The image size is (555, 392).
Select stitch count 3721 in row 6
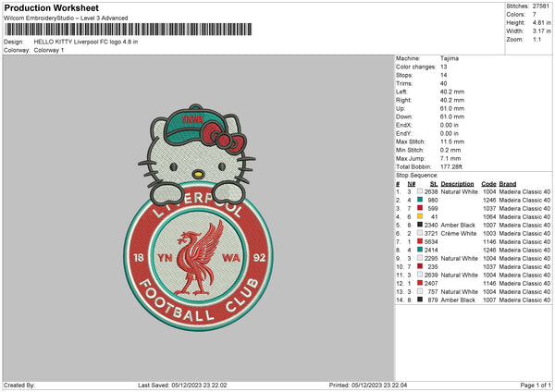pyautogui.click(x=431, y=234)
